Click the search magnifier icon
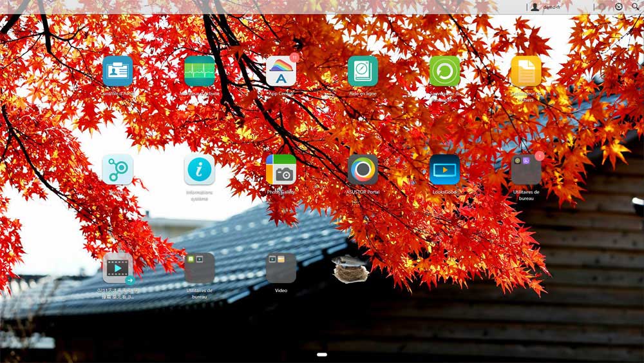This screenshot has width=644, height=363. [x=635, y=6]
